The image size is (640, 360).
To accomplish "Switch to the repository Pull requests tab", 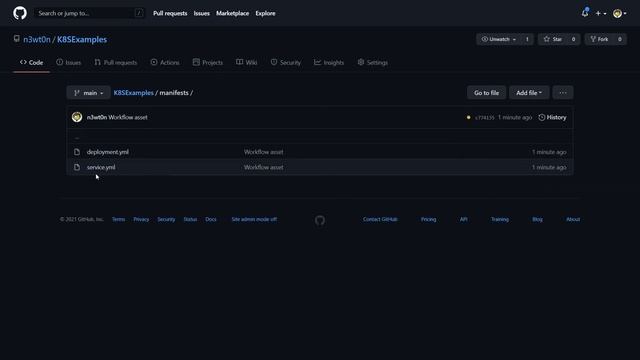I will coord(116,62).
